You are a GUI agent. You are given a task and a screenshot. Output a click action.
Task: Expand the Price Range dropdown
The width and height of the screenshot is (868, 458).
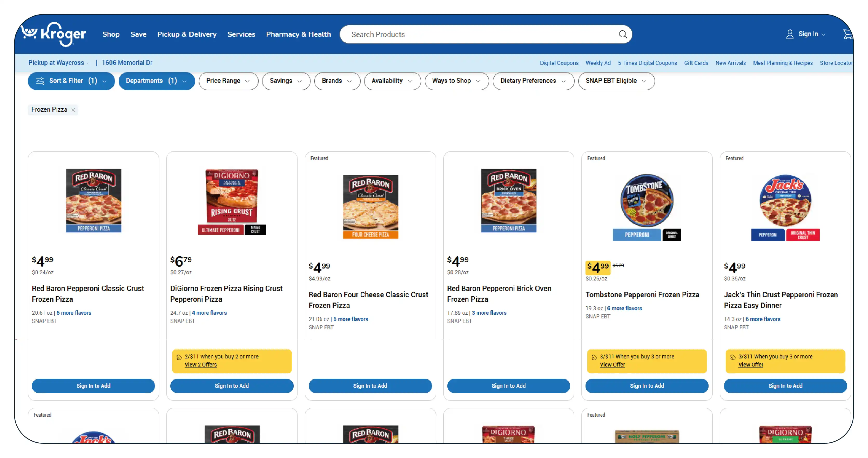coord(228,81)
